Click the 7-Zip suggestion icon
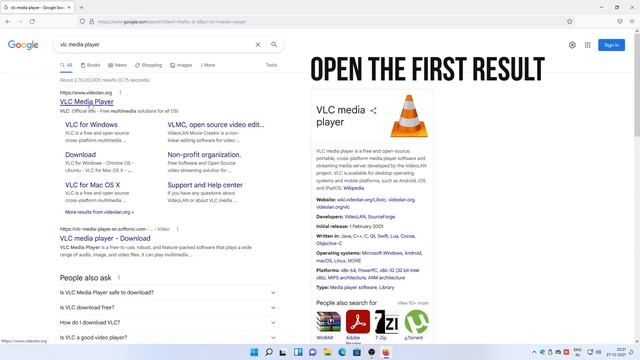The width and height of the screenshot is (640, 360). tap(387, 322)
